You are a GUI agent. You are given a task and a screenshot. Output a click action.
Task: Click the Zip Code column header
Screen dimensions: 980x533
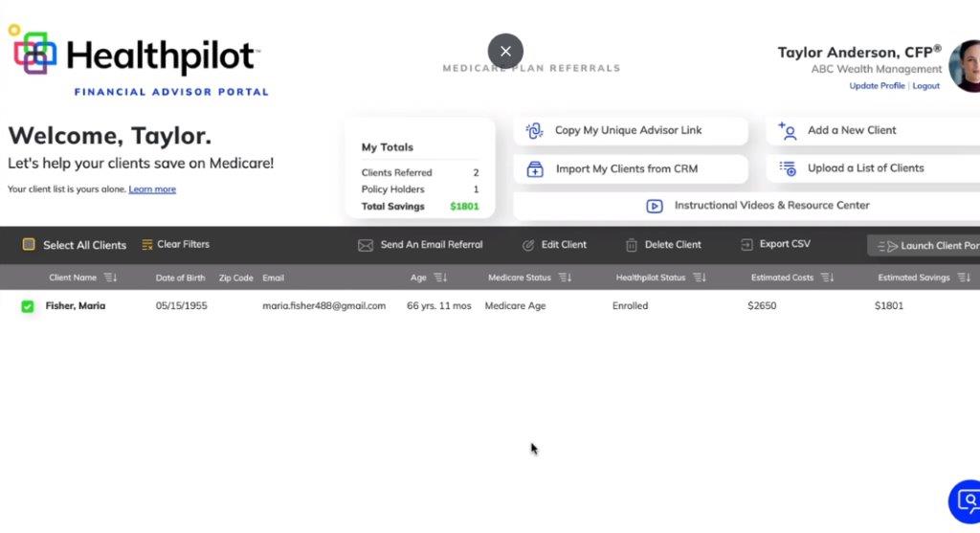click(235, 278)
